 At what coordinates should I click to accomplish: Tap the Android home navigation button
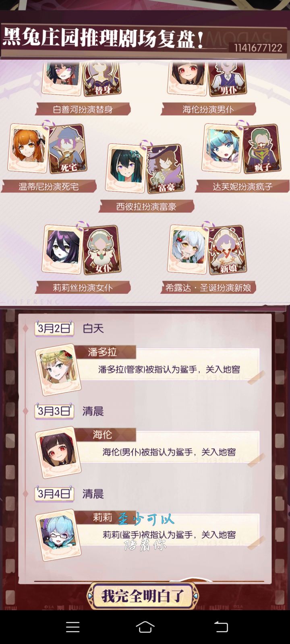point(145,627)
